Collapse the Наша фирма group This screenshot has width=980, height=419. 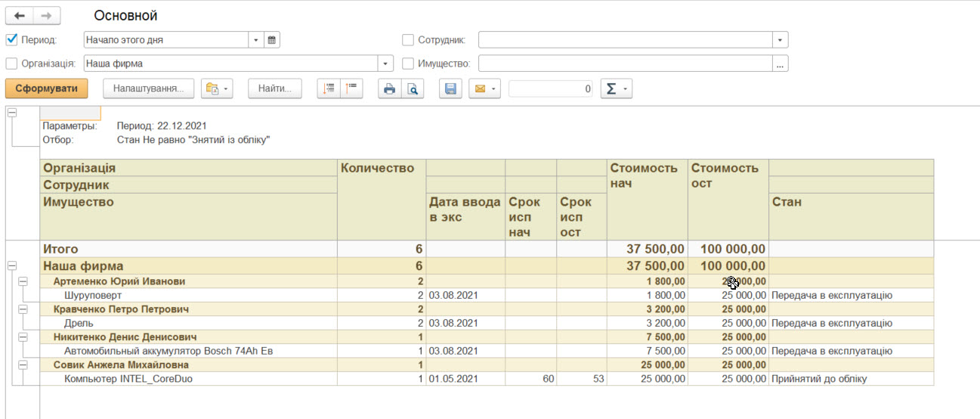(x=11, y=266)
